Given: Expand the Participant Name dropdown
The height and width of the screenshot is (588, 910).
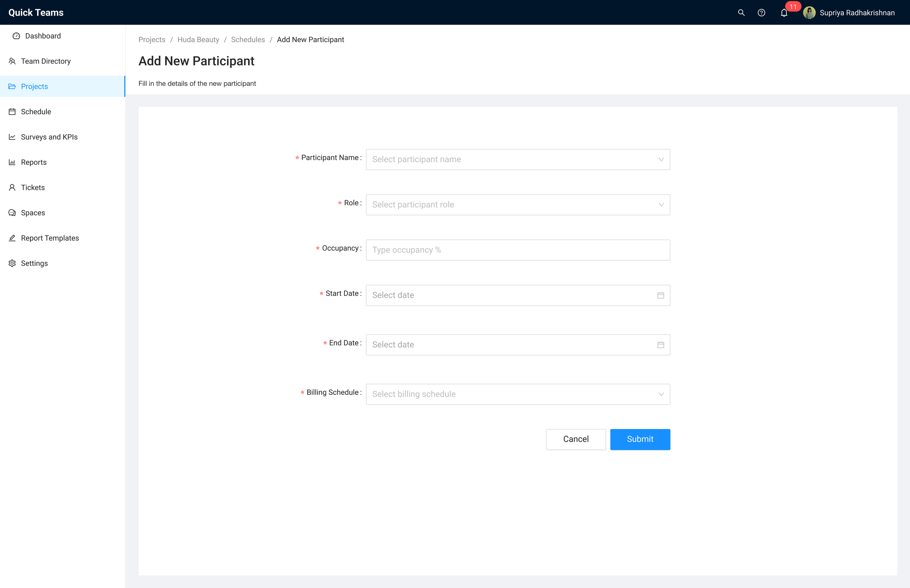Looking at the screenshot, I should [518, 160].
